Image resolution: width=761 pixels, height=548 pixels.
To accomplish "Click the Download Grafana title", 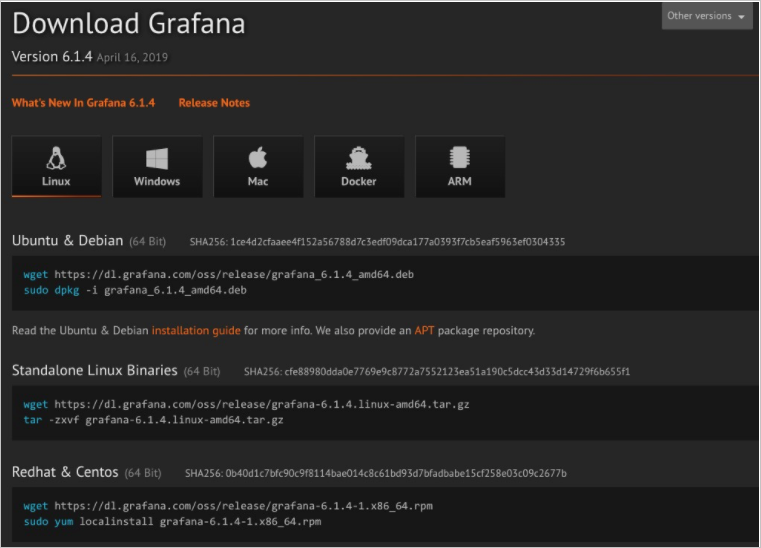I will tap(129, 23).
